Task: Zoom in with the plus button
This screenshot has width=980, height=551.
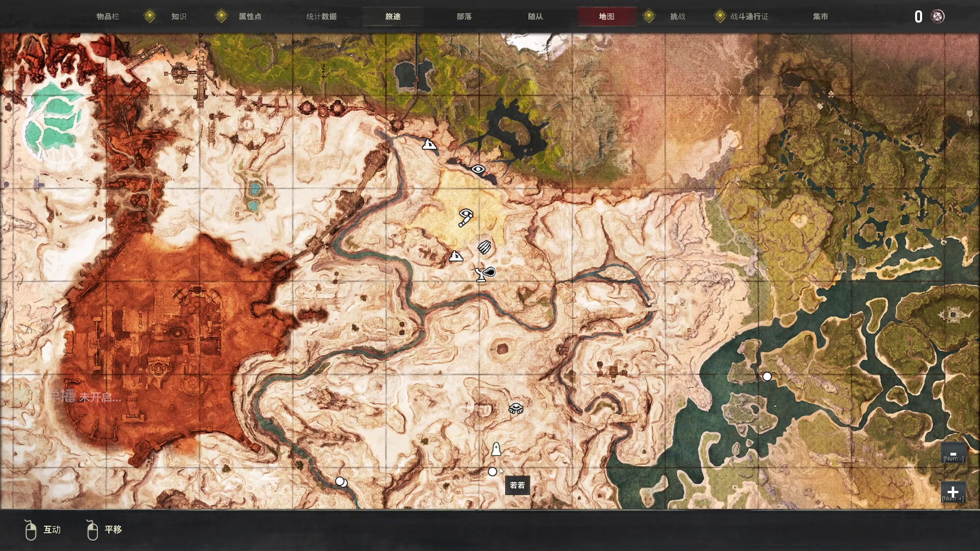Action: tap(952, 492)
